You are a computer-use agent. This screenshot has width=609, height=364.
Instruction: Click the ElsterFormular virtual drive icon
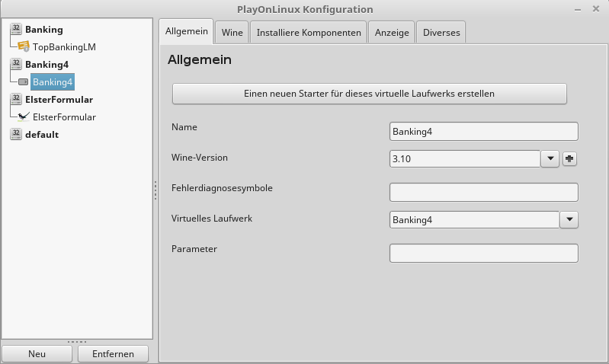[16, 99]
